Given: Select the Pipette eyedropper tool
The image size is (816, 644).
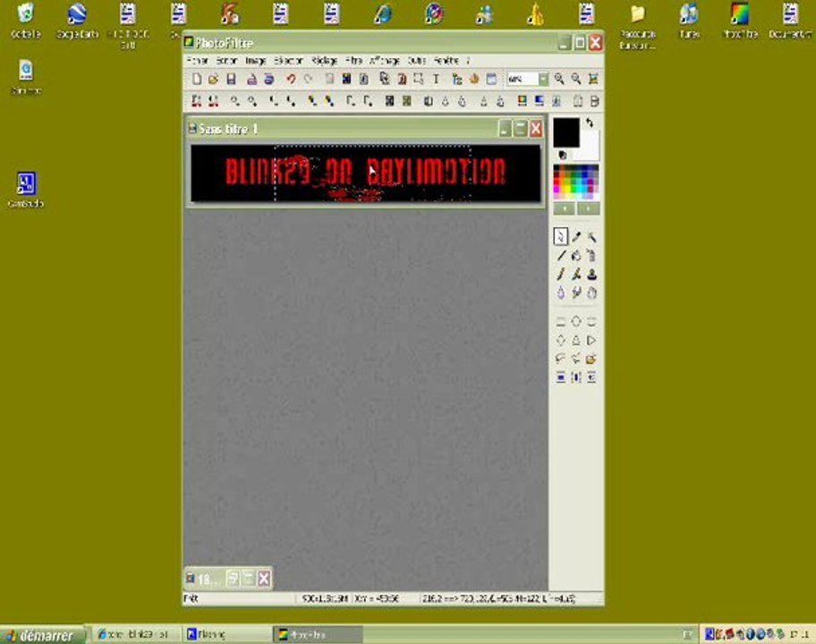Looking at the screenshot, I should pos(576,237).
